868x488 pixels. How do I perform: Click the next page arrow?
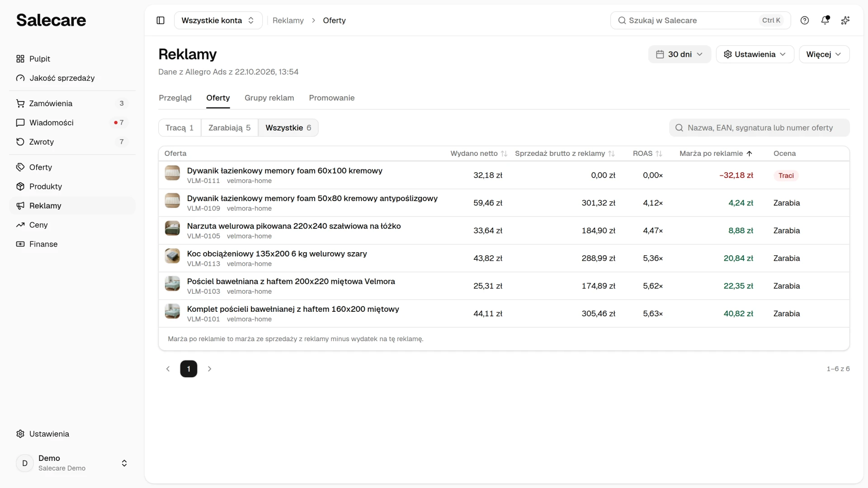pos(209,369)
